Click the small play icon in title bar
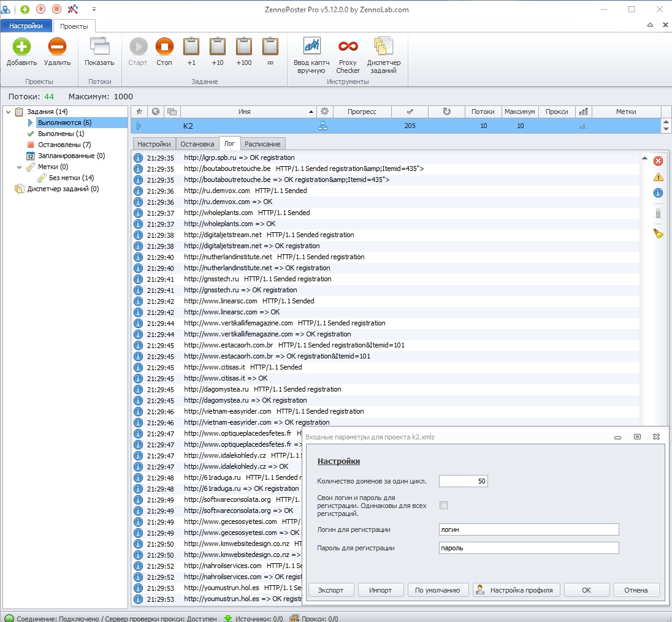The image size is (672, 622). coord(40,9)
